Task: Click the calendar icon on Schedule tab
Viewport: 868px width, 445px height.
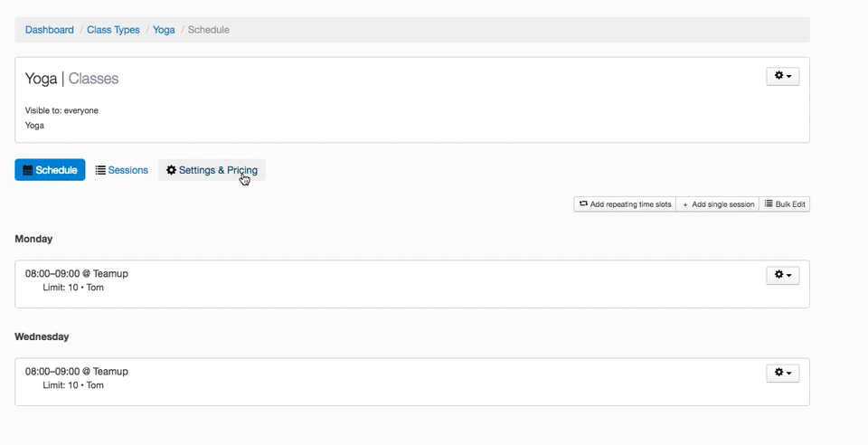Action: coord(28,170)
